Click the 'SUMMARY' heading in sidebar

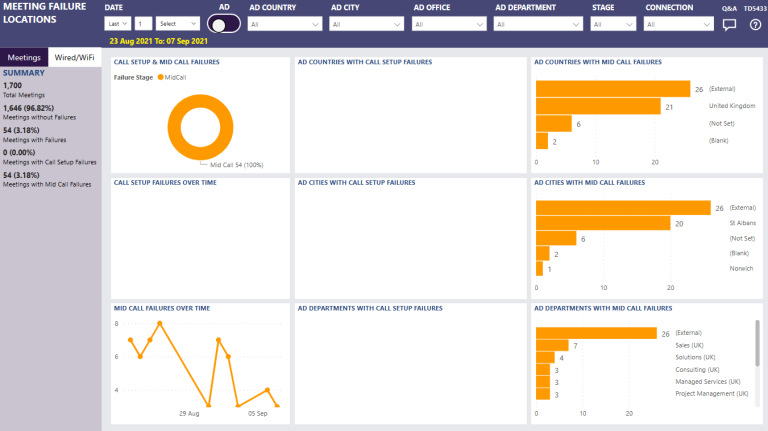click(x=24, y=73)
